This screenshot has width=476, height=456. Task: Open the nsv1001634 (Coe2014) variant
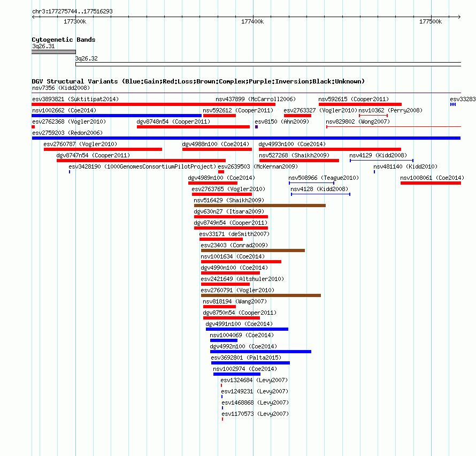point(233,256)
